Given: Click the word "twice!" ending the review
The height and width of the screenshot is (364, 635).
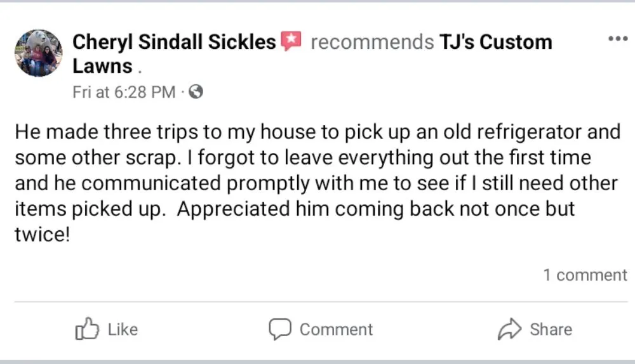Looking at the screenshot, I should [x=41, y=235].
